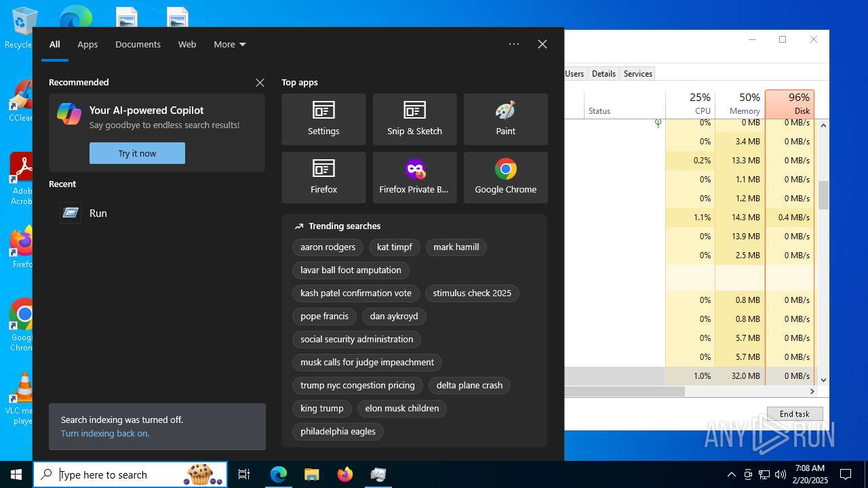
Task: Open the volume control tray icon
Action: (x=781, y=474)
